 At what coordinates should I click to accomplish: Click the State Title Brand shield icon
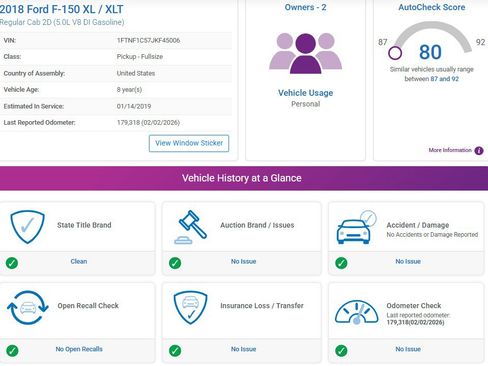pyautogui.click(x=27, y=227)
